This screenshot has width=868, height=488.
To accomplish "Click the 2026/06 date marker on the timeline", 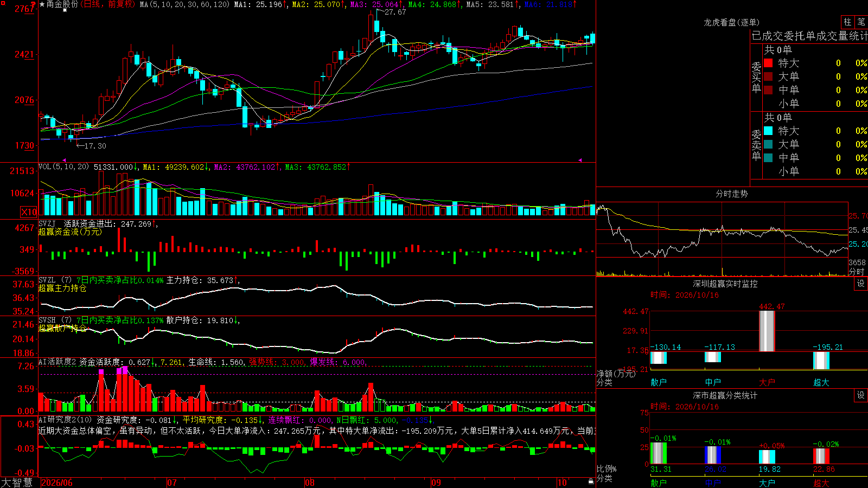I will [57, 483].
